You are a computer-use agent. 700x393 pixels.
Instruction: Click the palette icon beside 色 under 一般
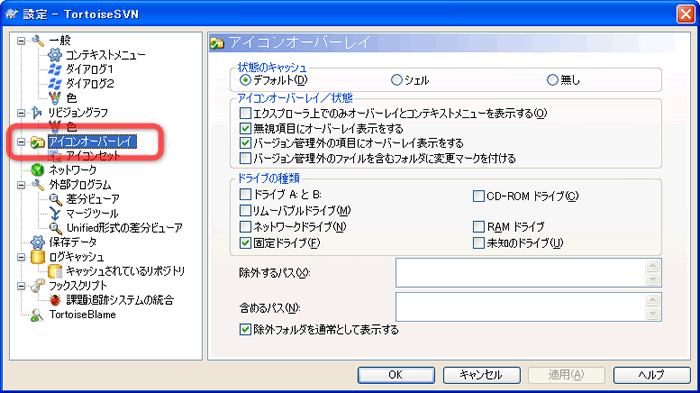pos(54,98)
